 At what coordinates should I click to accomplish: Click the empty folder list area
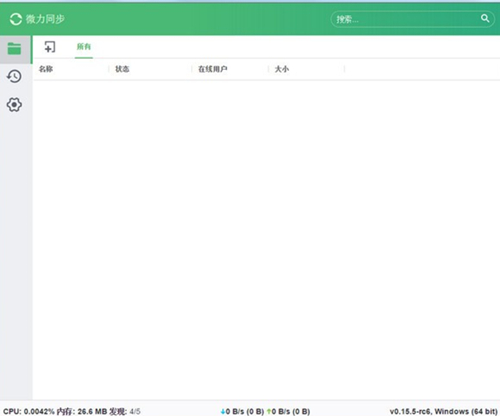coord(266,239)
